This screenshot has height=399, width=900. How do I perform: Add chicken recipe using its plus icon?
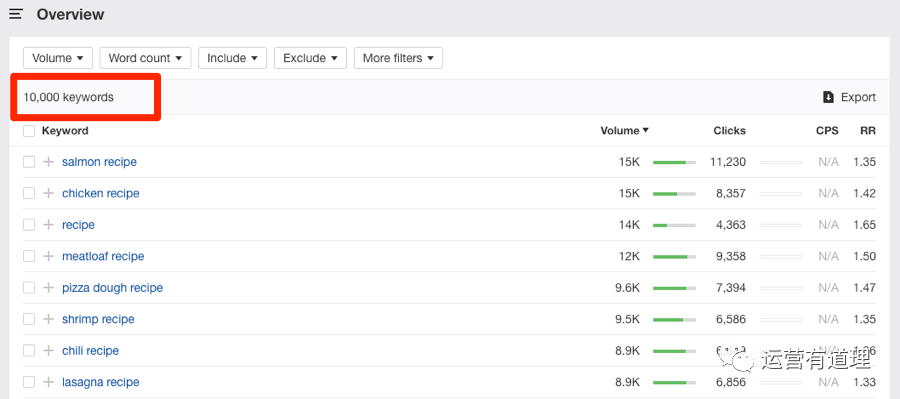(x=49, y=193)
